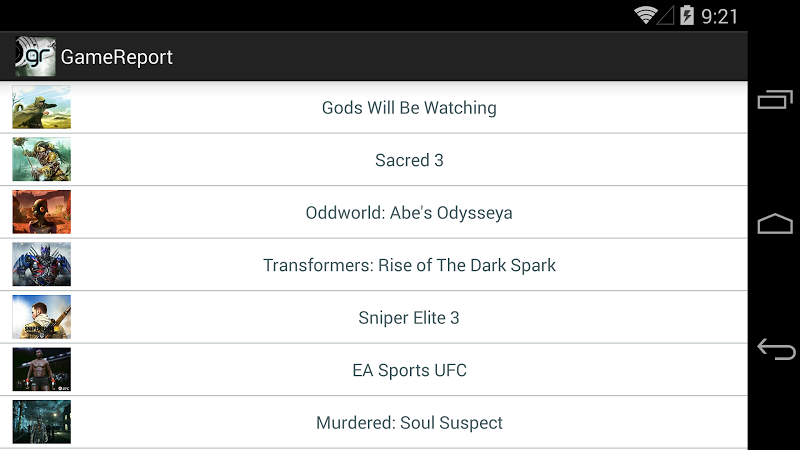Tap the Android home navigation button
The image size is (800, 450).
pyautogui.click(x=775, y=223)
